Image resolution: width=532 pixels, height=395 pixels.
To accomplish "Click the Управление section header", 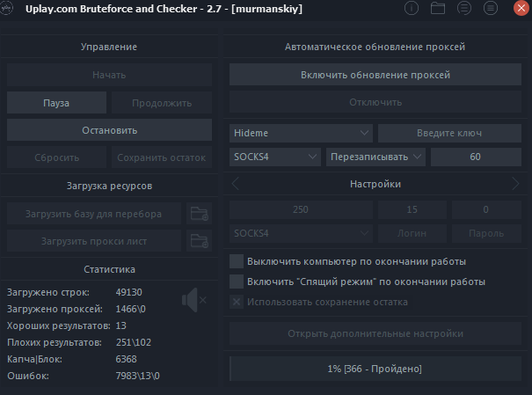I will pyautogui.click(x=109, y=47).
